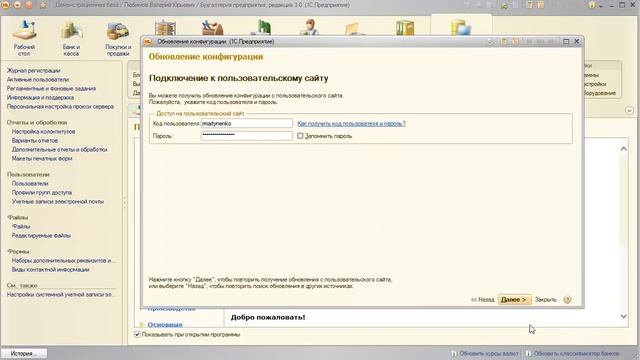Viewport: 640px width, 360px height.
Task: Click the 1C logo in dialog title bar
Action: click(148, 41)
